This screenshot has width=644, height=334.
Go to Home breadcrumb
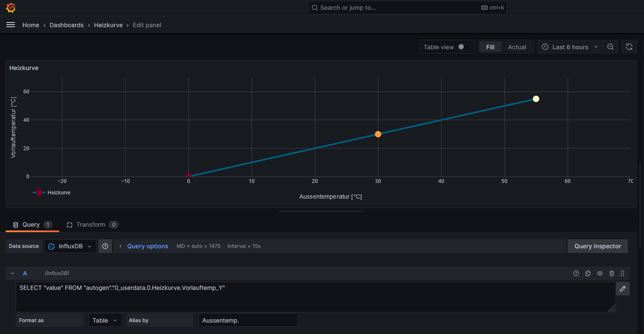pyautogui.click(x=31, y=25)
